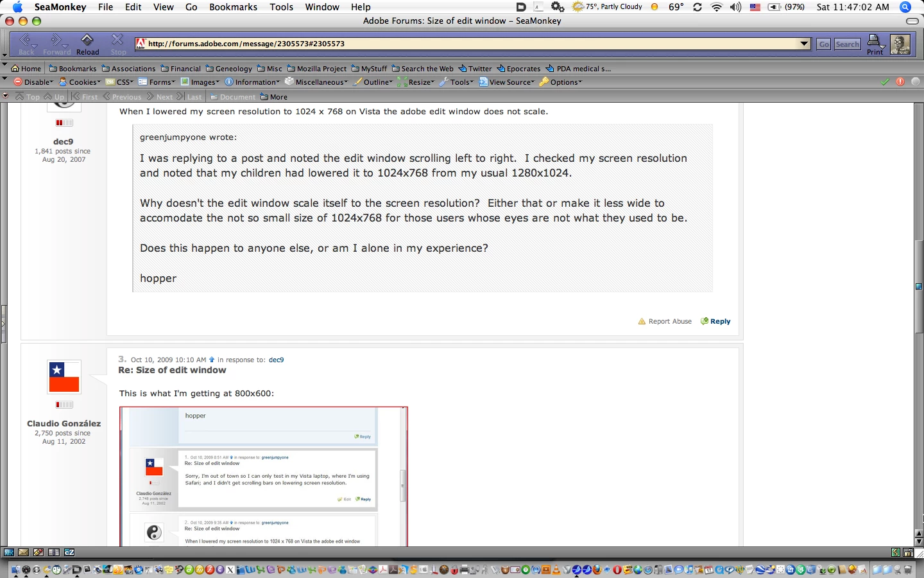Image resolution: width=924 pixels, height=578 pixels.
Task: Click the Adobe site icon in URL bar
Action: (x=141, y=44)
